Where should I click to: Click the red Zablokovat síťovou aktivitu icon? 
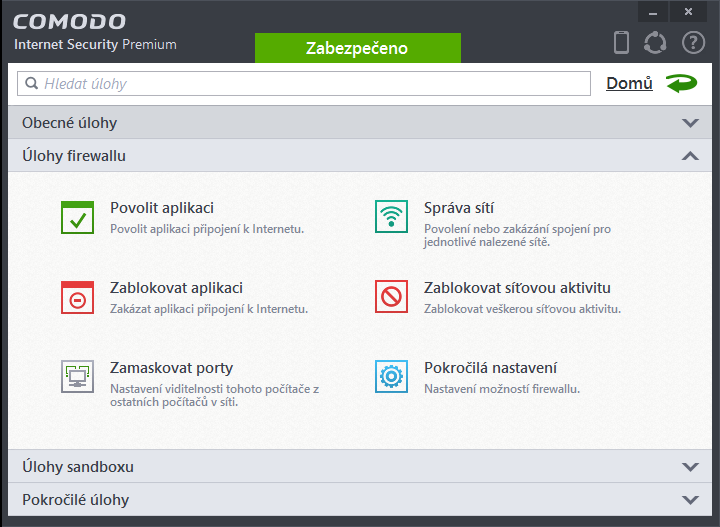pyautogui.click(x=391, y=297)
